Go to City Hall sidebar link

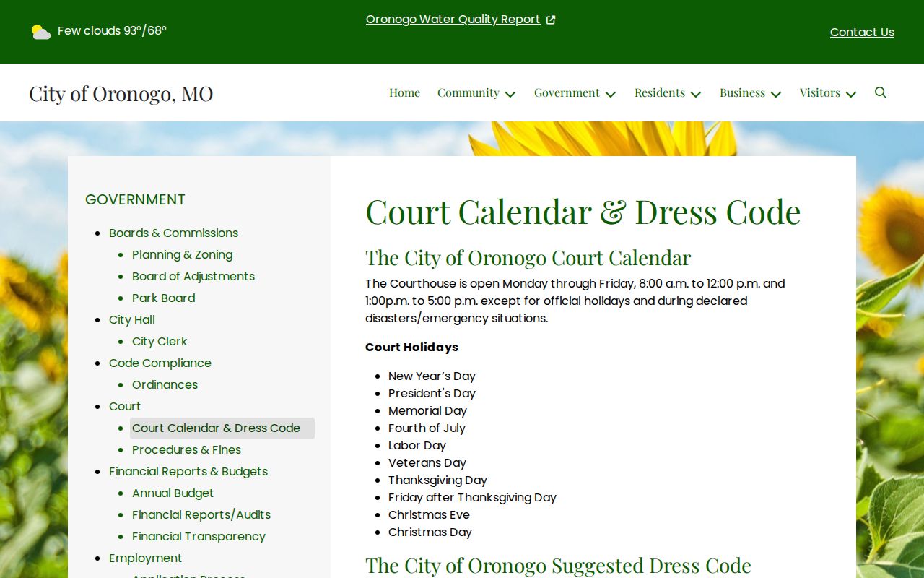tap(132, 319)
